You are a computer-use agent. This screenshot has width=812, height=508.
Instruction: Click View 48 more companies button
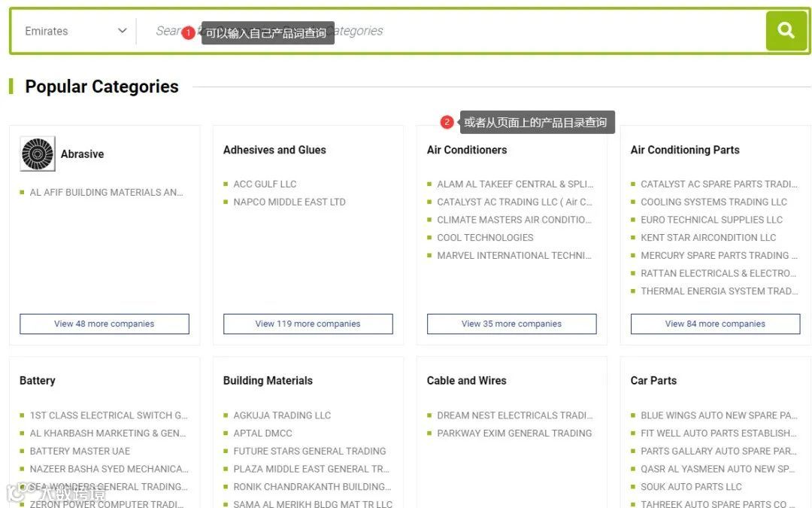104,324
